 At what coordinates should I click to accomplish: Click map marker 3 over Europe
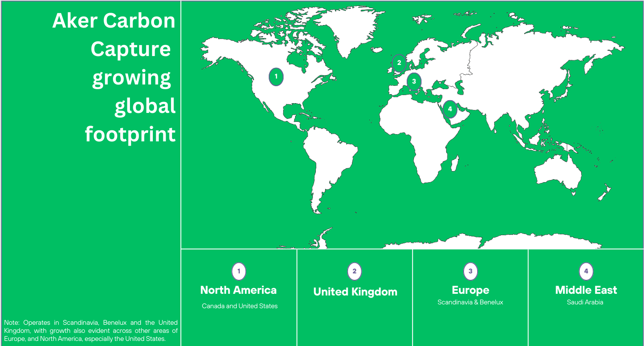click(414, 81)
